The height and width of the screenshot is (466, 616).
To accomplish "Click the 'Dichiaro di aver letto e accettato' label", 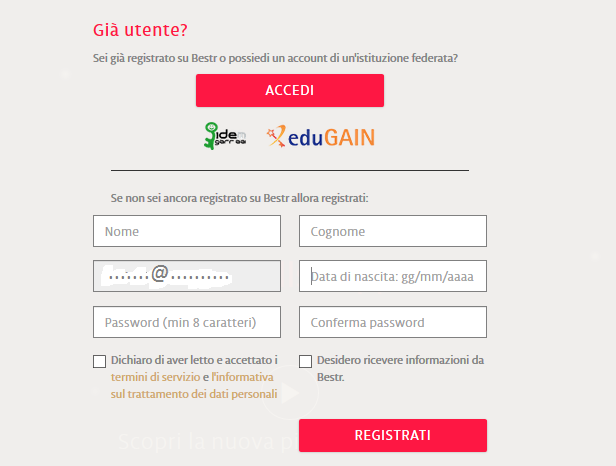I will pyautogui.click(x=194, y=360).
